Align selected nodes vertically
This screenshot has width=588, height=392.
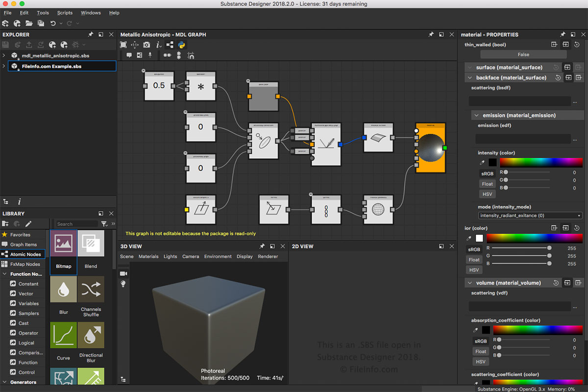pos(179,55)
